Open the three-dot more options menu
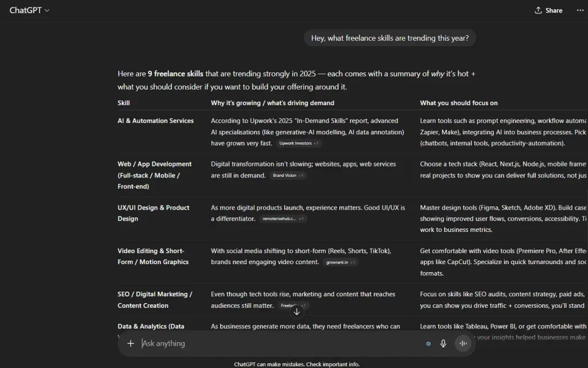 point(580,10)
